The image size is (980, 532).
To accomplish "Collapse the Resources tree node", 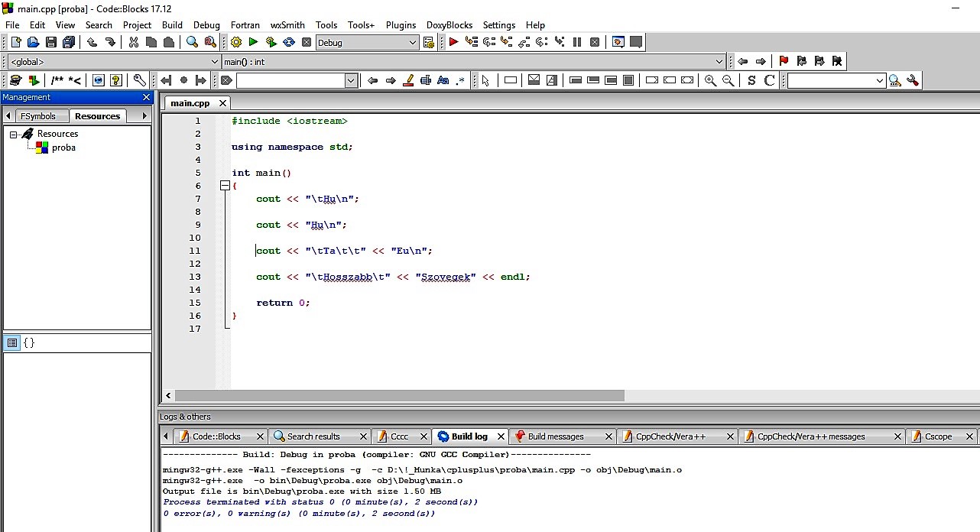I will pos(13,135).
